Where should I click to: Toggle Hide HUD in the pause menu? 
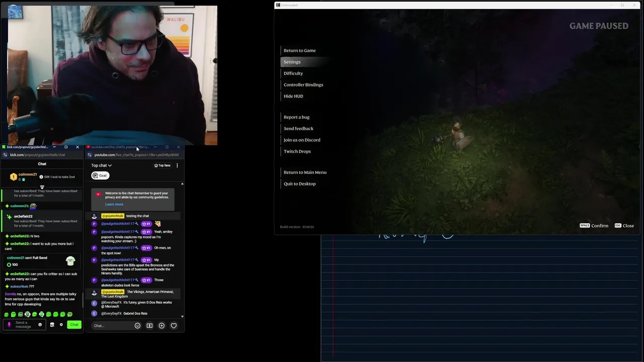(293, 97)
